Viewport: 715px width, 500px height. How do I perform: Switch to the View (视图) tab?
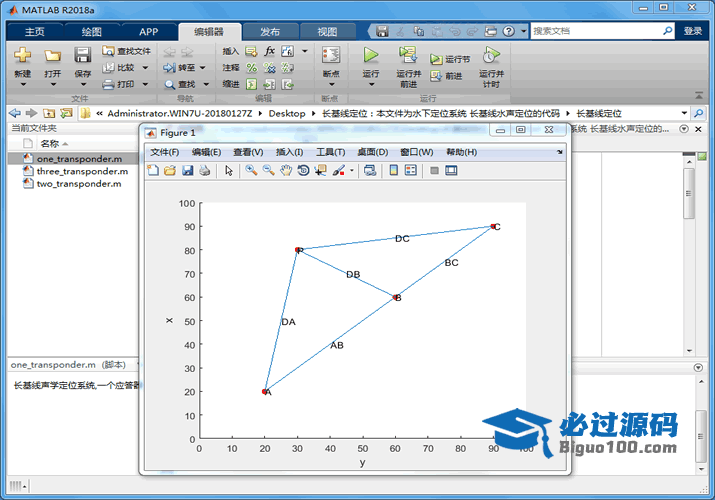pyautogui.click(x=327, y=31)
